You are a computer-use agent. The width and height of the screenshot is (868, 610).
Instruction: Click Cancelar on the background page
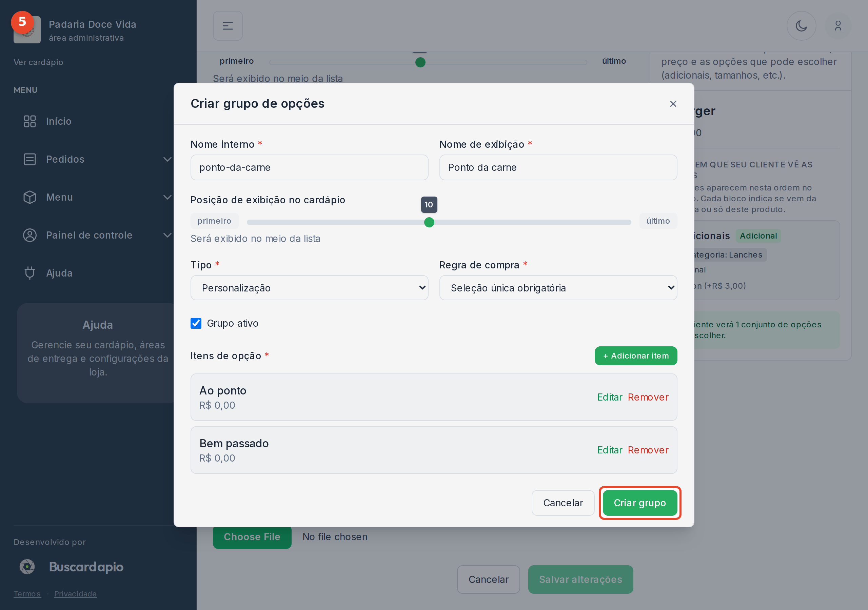(x=489, y=579)
